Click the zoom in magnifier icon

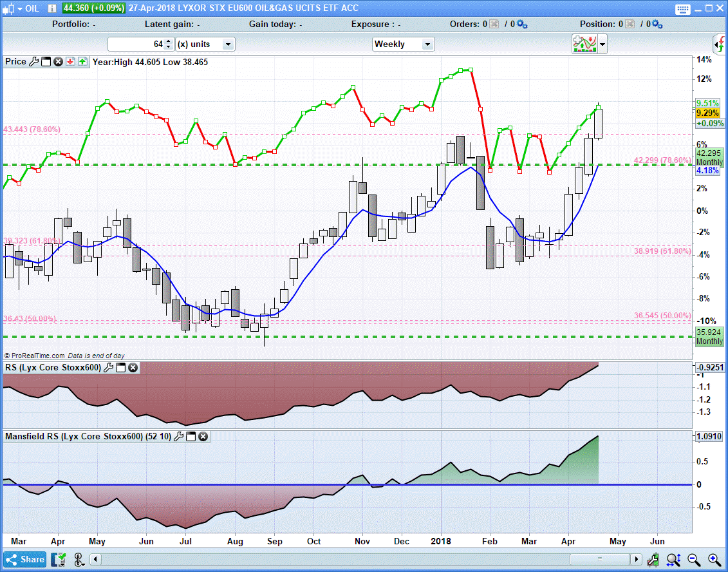(x=714, y=560)
